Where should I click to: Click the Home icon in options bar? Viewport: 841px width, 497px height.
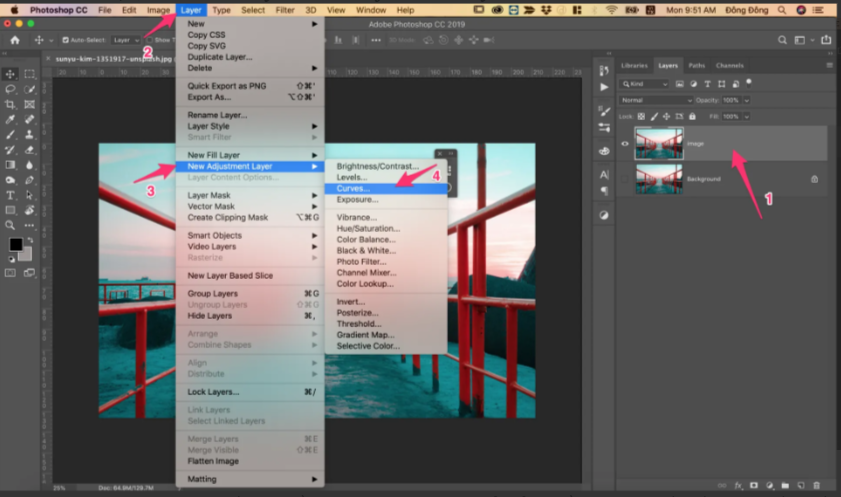click(x=15, y=40)
